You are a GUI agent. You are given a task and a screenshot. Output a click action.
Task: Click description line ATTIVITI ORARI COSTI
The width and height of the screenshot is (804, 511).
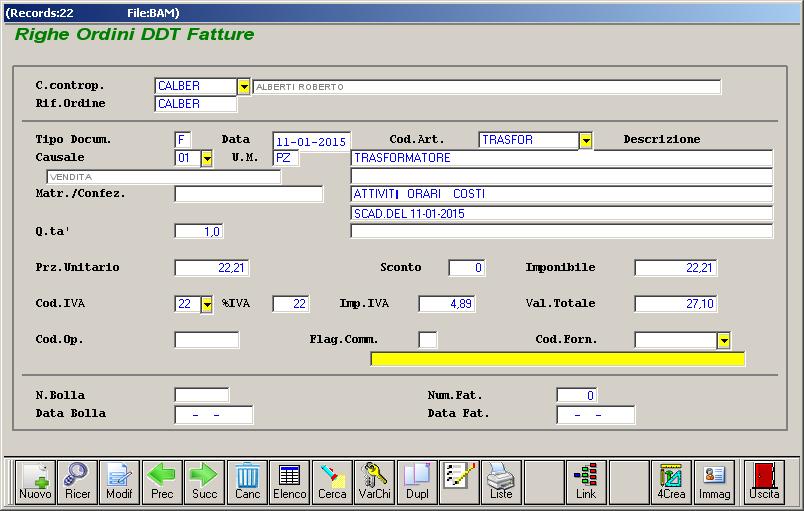coord(561,194)
